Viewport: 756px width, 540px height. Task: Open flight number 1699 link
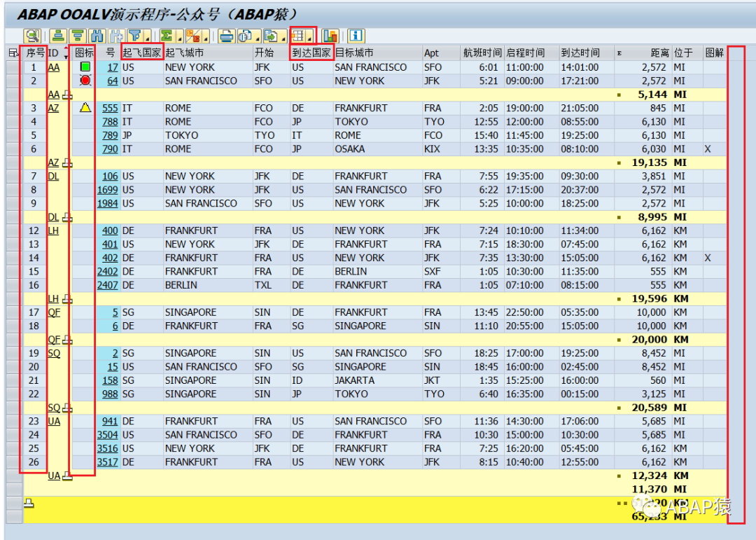[108, 190]
